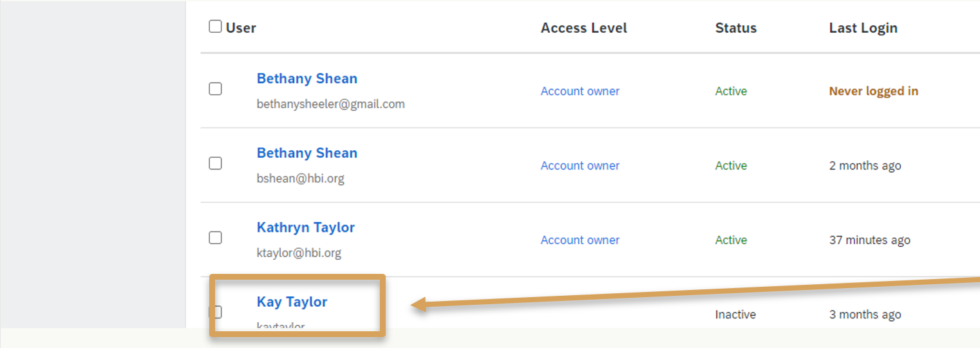Click the Inactive status for Kay Taylor
This screenshot has height=348, width=980.
pos(735,315)
